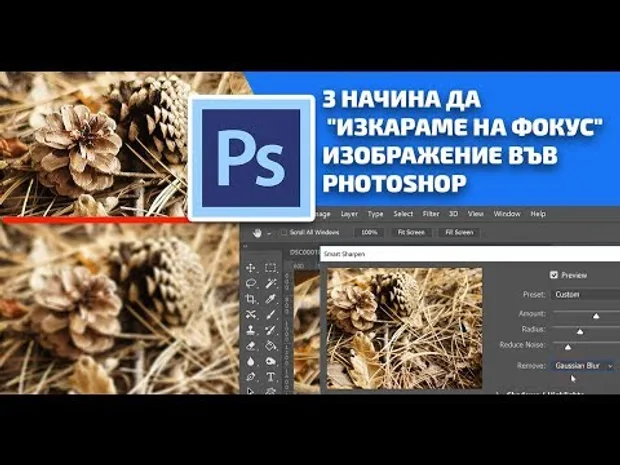Screen dimensions: 620x465
Task: Open the Type menu
Action: 375,214
